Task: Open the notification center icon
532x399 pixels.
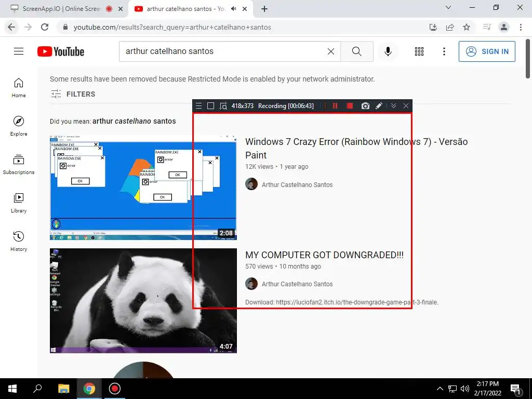Action: click(515, 389)
